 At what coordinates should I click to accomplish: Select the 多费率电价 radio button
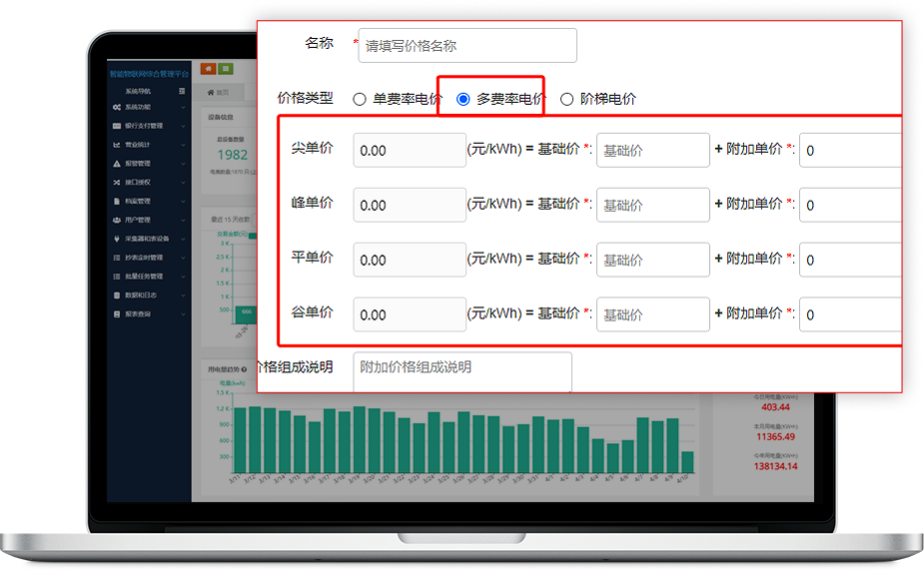[462, 100]
